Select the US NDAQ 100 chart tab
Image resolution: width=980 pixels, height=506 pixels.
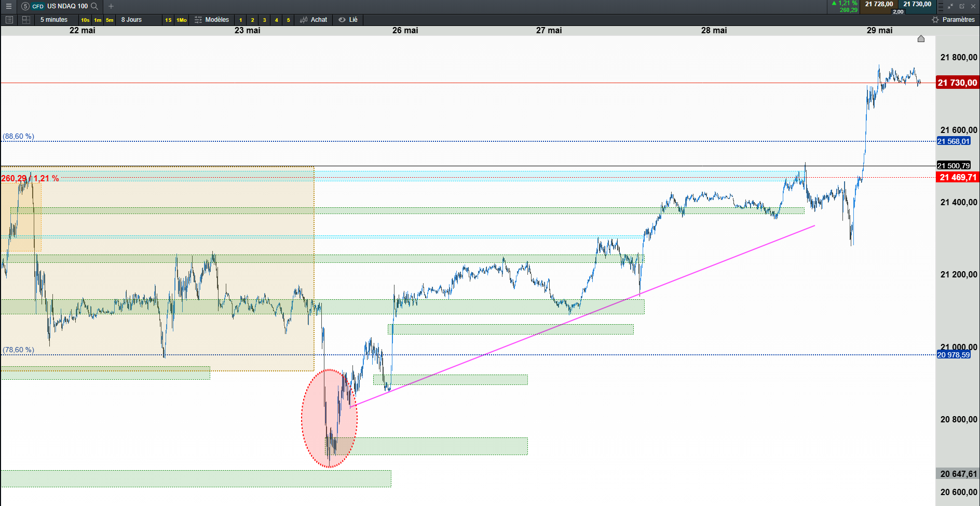point(59,6)
